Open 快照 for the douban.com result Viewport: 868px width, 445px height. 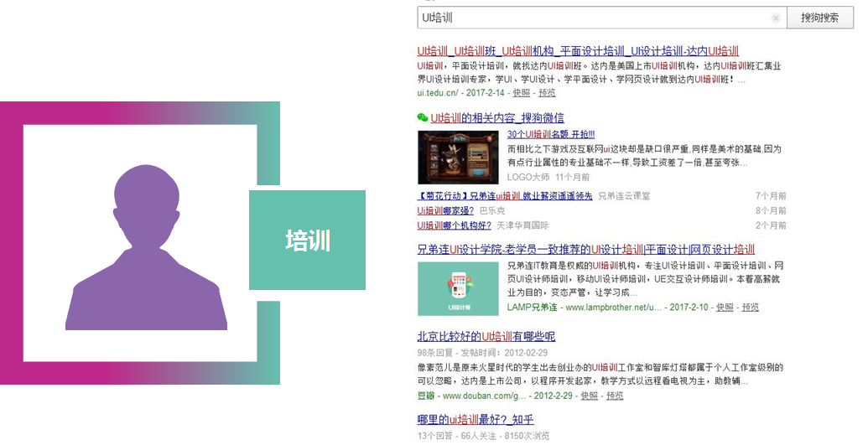pos(589,396)
